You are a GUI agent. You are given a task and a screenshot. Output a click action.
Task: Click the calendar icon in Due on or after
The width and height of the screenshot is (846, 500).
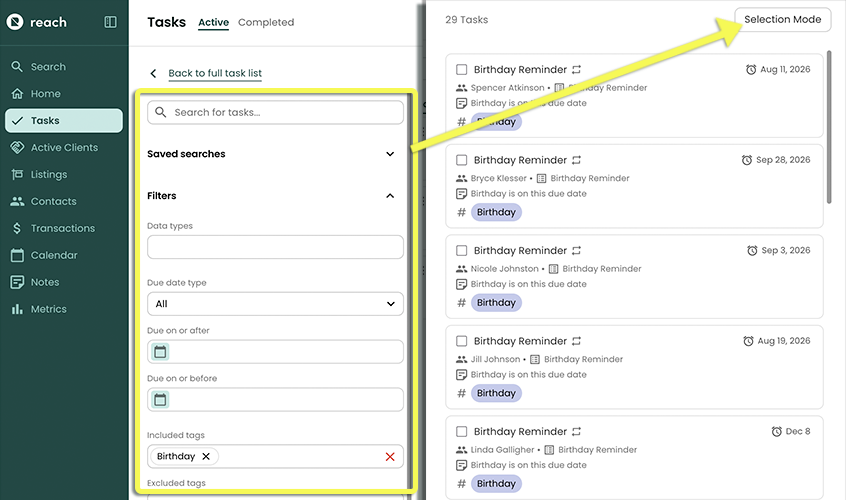(160, 352)
